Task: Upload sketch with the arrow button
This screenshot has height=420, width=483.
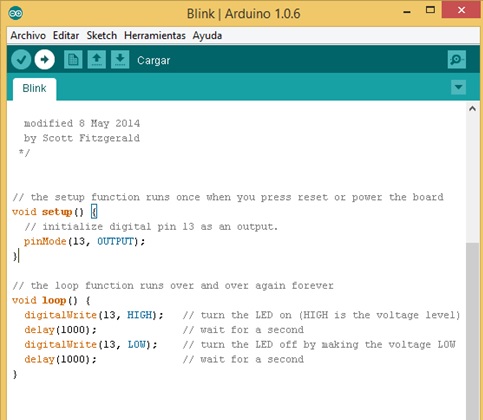Action: point(45,60)
